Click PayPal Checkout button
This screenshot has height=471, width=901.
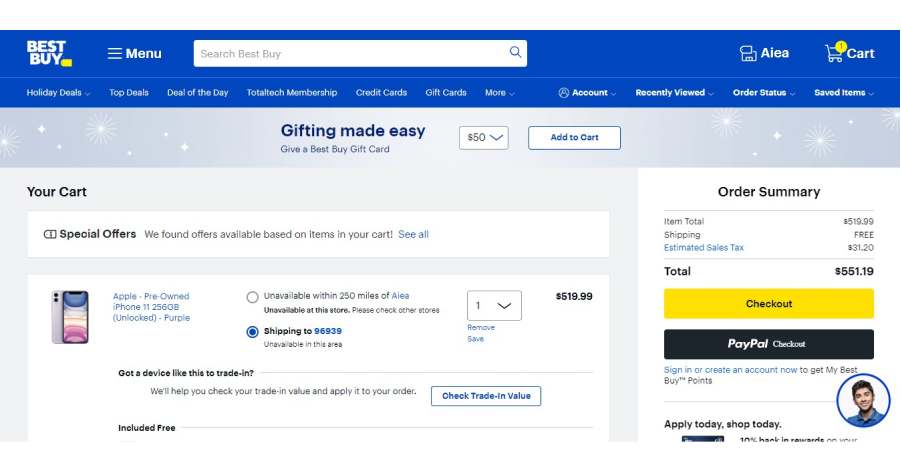click(769, 344)
